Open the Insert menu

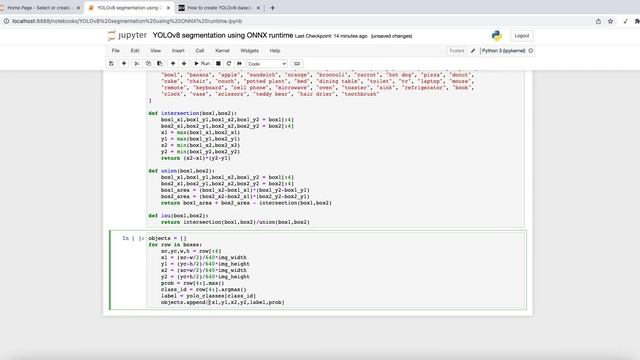click(x=178, y=51)
